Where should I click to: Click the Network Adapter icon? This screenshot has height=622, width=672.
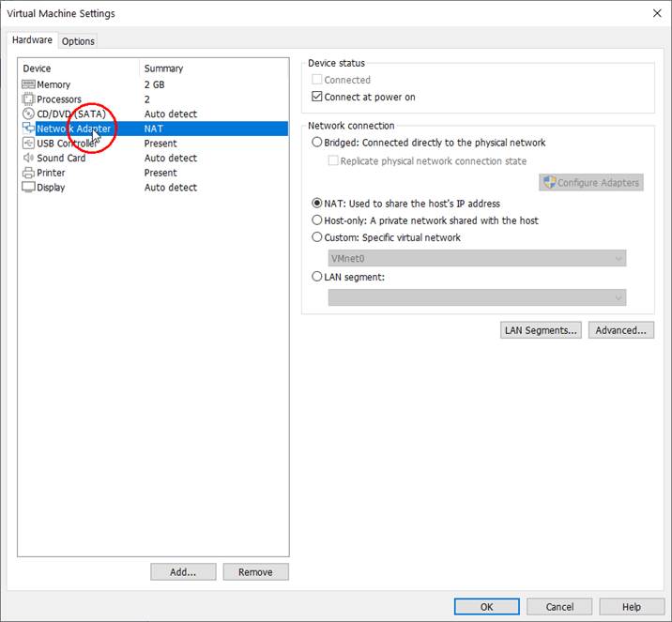[x=28, y=129]
